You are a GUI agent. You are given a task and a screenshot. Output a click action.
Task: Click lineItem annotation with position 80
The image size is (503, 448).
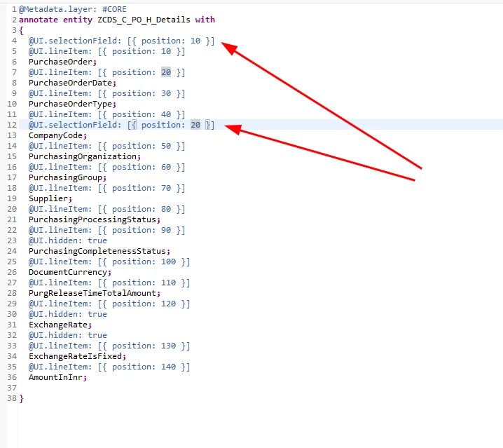point(106,209)
